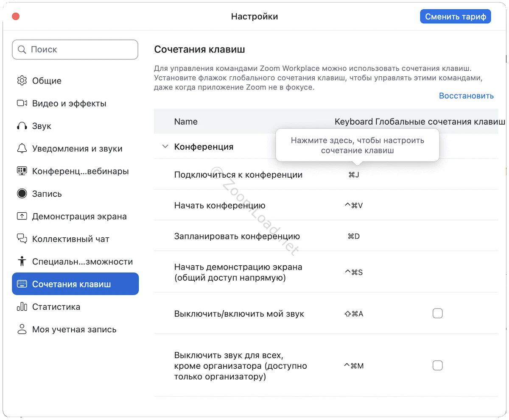509x420 pixels.
Task: Collapse the Конференция section chevron
Action: pos(165,147)
